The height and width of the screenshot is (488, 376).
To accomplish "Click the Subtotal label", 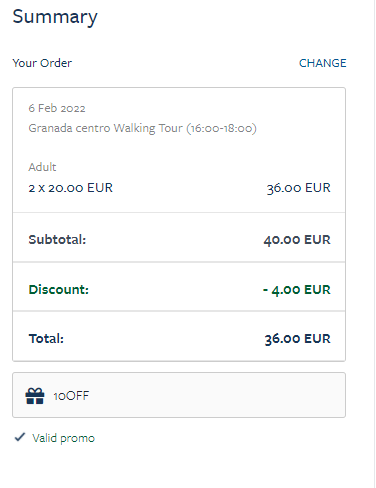I will tap(57, 240).
